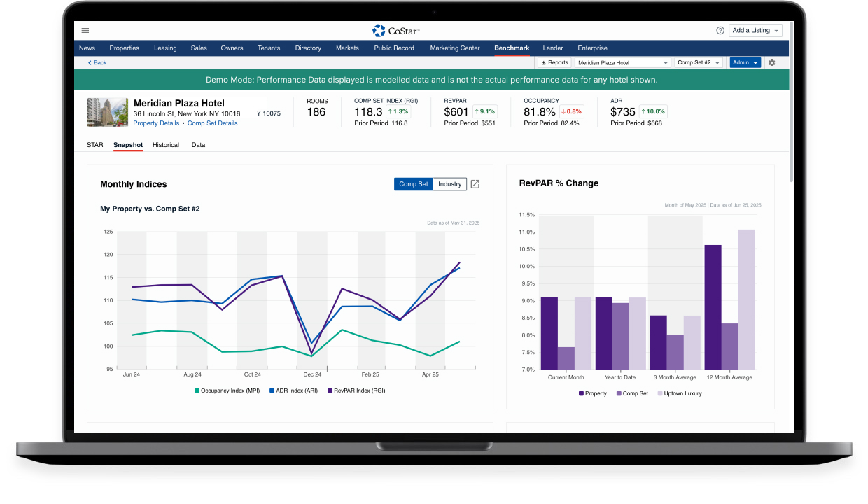868x504 pixels.
Task: Toggle RevPAR Index (RGI) legend series
Action: [356, 391]
